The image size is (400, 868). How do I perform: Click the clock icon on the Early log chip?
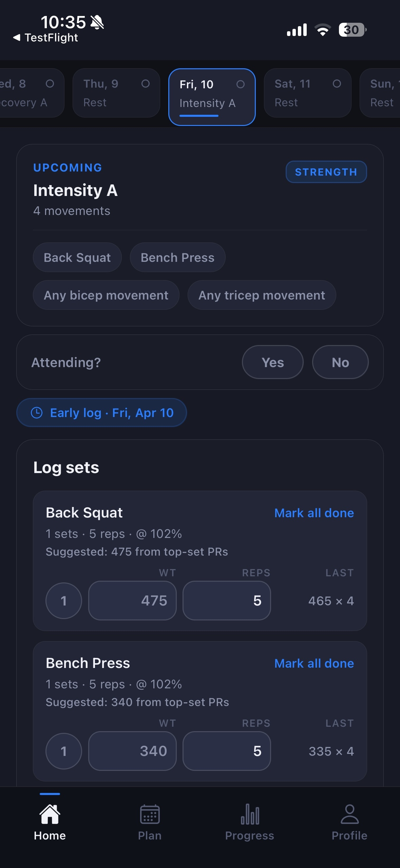point(36,412)
